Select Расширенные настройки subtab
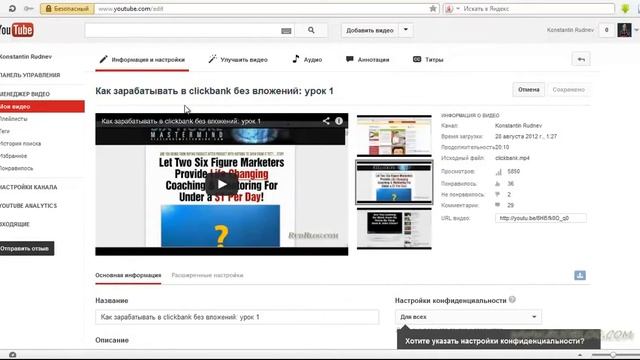Viewport: 640px width, 360px height. (207, 275)
